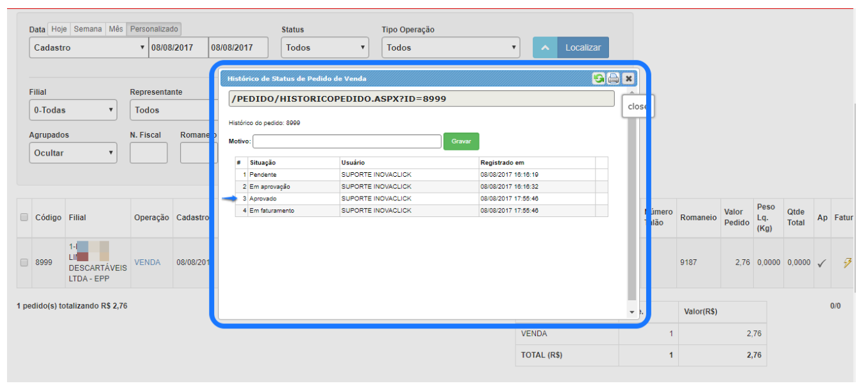868x388 pixels.
Task: Click the lightning bolt Faturar icon
Action: [847, 263]
